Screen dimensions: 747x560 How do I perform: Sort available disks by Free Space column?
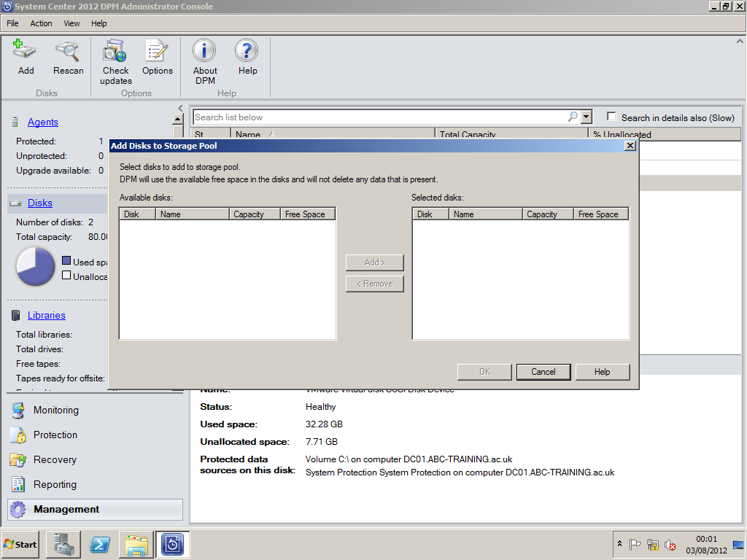[x=308, y=214]
